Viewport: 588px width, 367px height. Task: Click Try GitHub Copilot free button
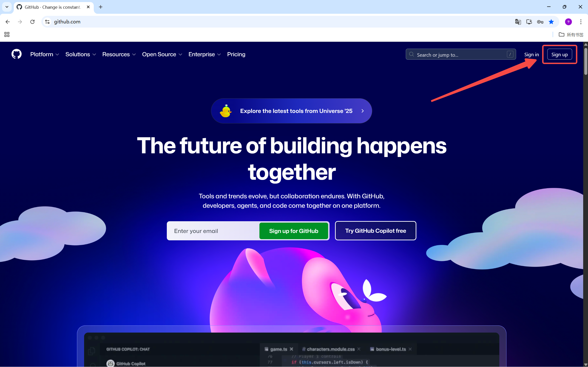coord(375,231)
